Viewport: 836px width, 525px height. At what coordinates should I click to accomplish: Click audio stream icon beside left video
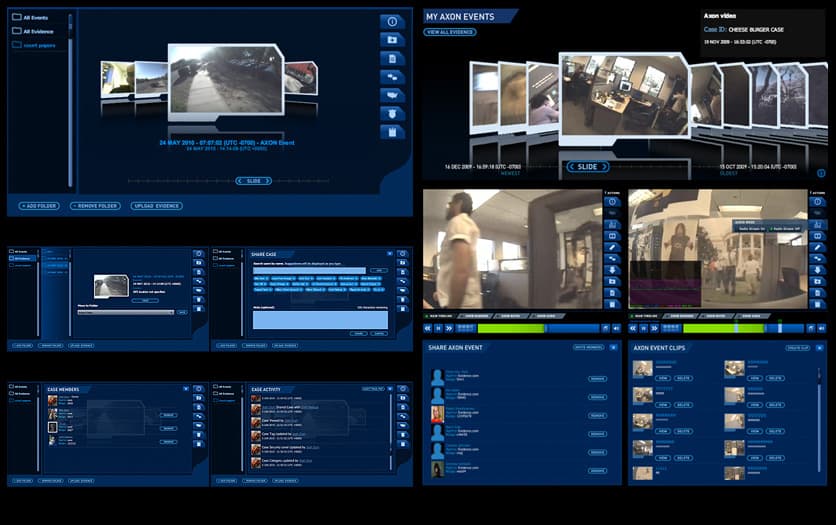pyautogui.click(x=612, y=224)
